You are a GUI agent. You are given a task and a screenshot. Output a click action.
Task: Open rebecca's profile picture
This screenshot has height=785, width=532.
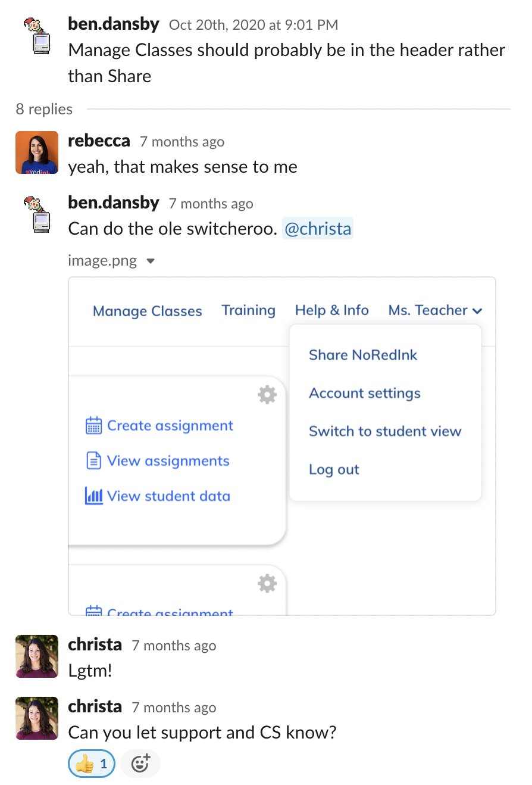click(x=37, y=152)
